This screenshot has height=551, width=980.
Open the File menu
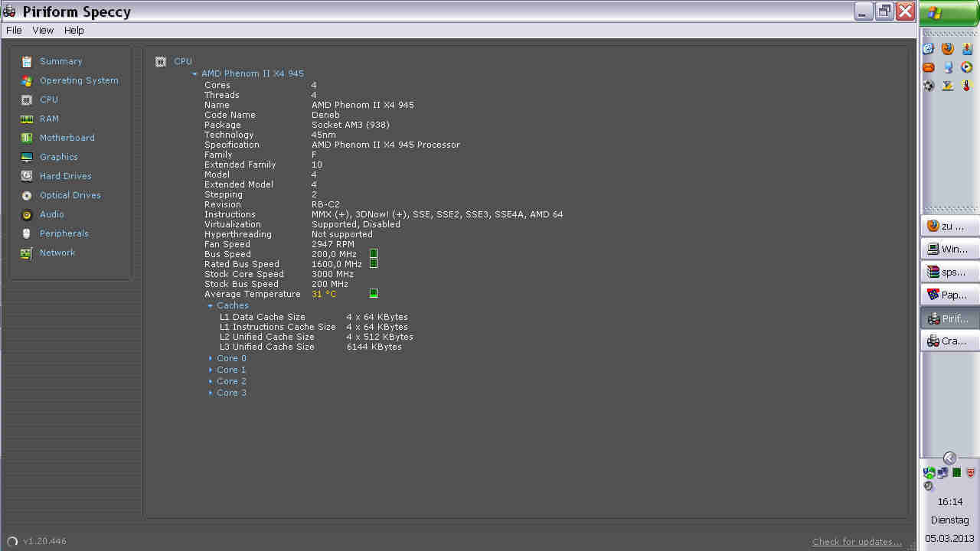pos(14,31)
